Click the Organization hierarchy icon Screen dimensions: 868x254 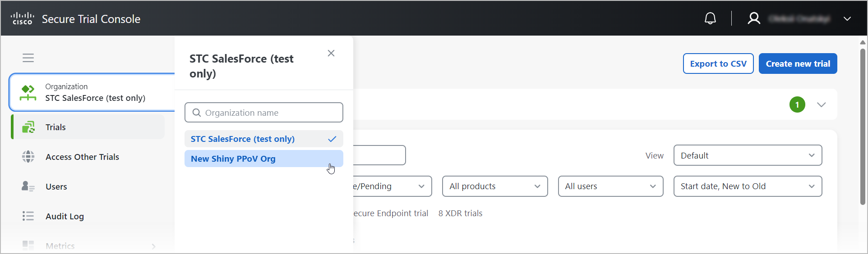coord(28,92)
